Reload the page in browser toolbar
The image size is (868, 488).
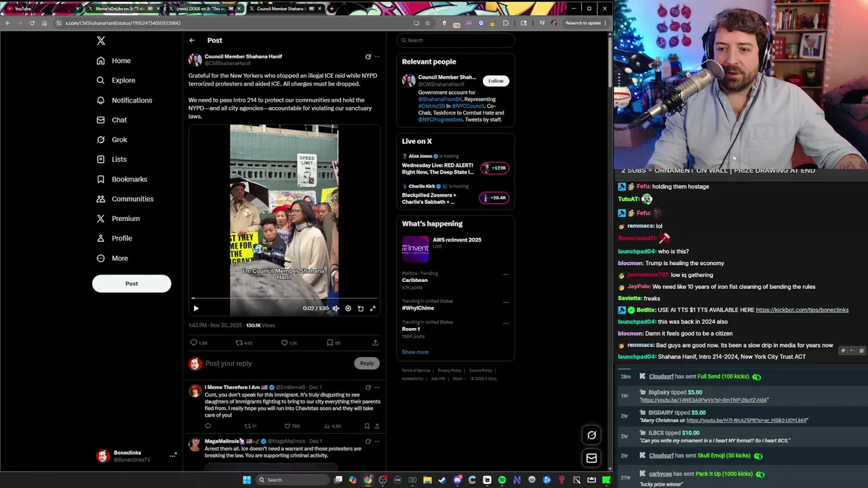click(x=32, y=23)
